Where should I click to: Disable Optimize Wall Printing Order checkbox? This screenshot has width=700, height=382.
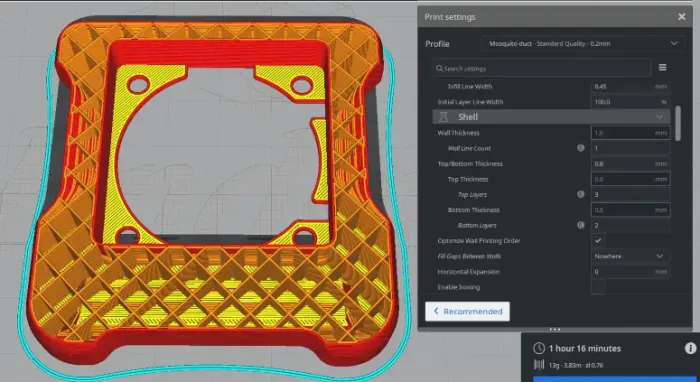tap(598, 241)
